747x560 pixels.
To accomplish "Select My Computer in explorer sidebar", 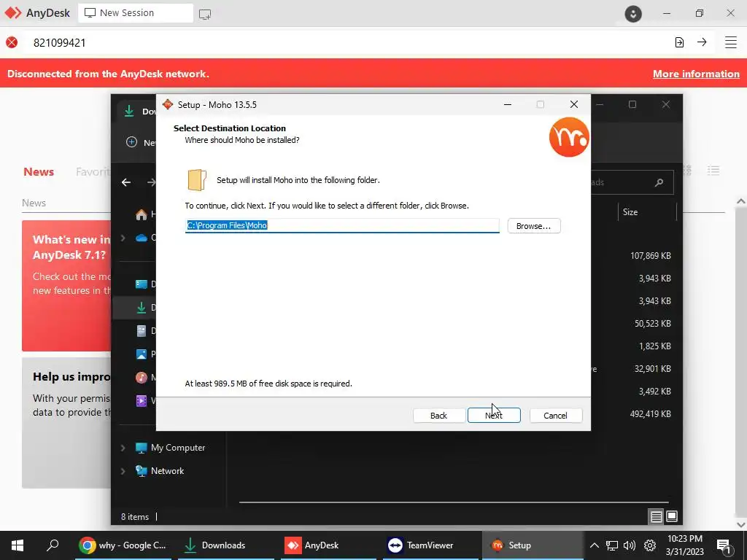I will (178, 448).
